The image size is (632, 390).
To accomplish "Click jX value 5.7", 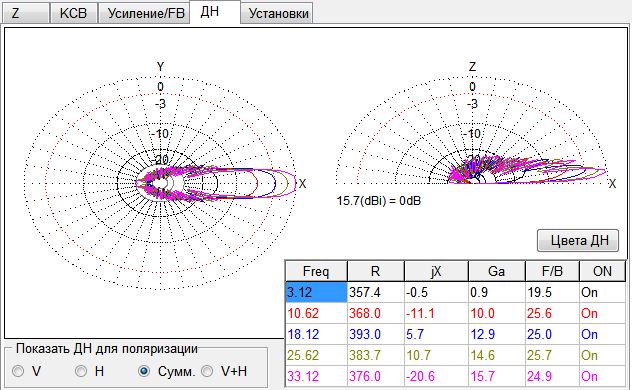I will tap(436, 334).
